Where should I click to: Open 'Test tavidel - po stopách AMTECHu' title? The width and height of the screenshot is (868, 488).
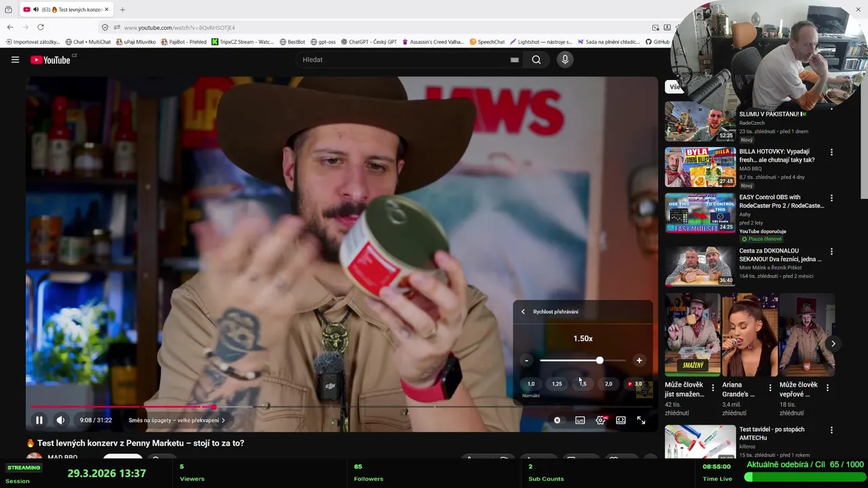(x=772, y=434)
